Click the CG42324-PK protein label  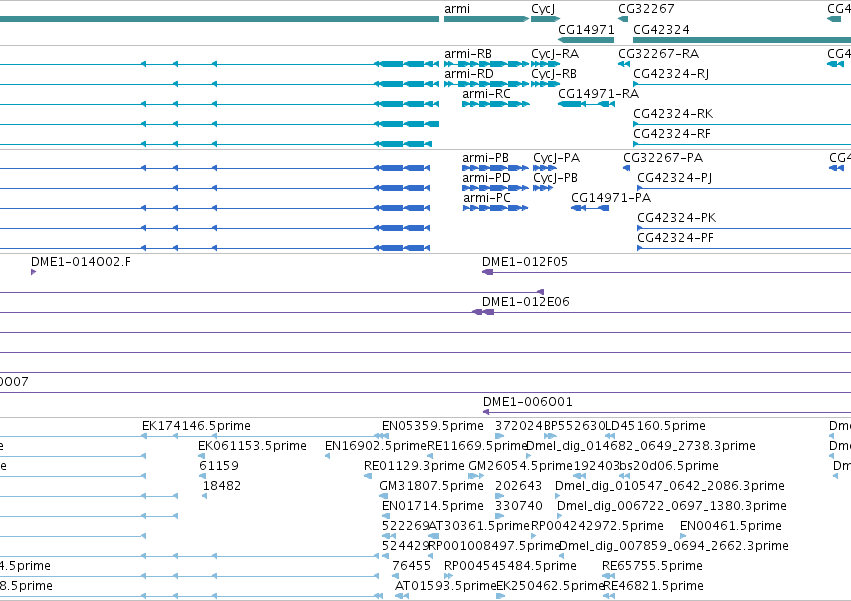[677, 218]
